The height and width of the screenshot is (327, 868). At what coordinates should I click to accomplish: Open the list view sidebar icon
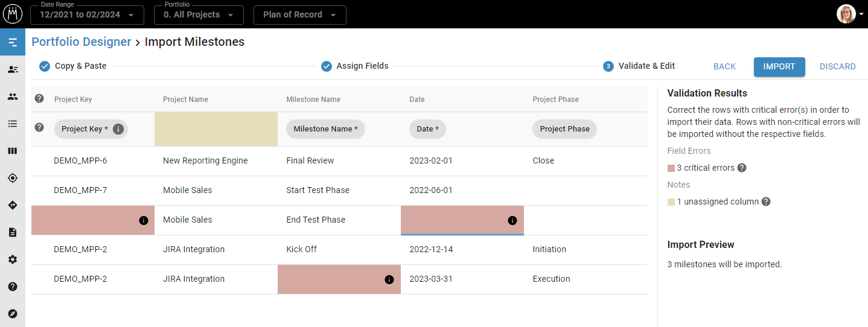tap(13, 124)
